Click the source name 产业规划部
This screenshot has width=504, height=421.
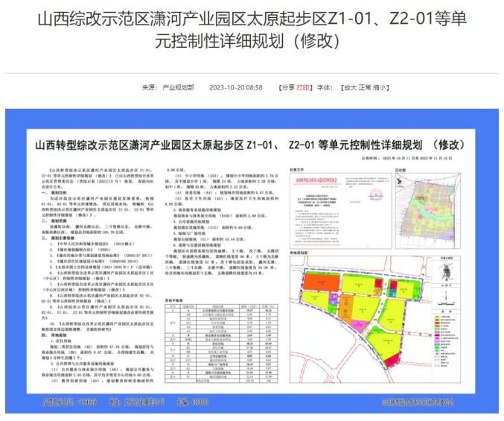(179, 87)
